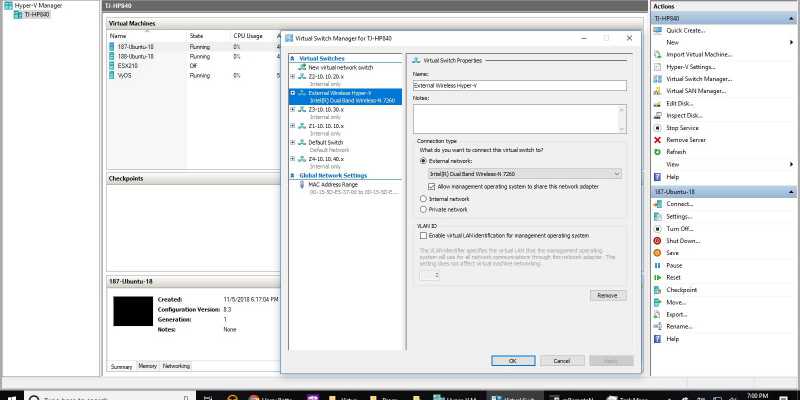Viewport: 800px width, 400px height.
Task: Create a Checkpoint from Actions pane
Action: 682,290
